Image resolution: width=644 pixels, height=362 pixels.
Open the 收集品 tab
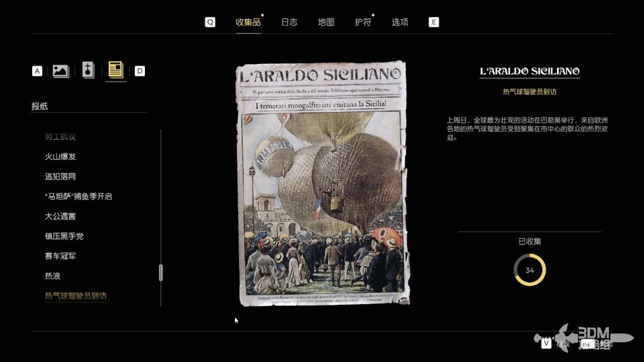click(x=248, y=22)
